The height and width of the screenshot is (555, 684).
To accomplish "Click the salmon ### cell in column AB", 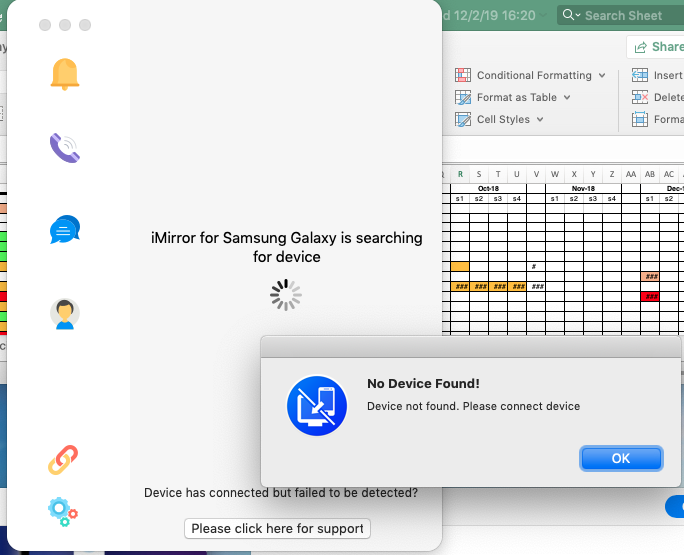I will 650,276.
